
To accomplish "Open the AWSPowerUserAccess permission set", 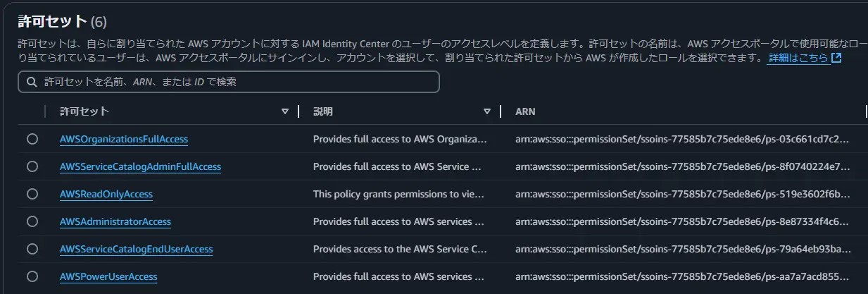I will (108, 276).
